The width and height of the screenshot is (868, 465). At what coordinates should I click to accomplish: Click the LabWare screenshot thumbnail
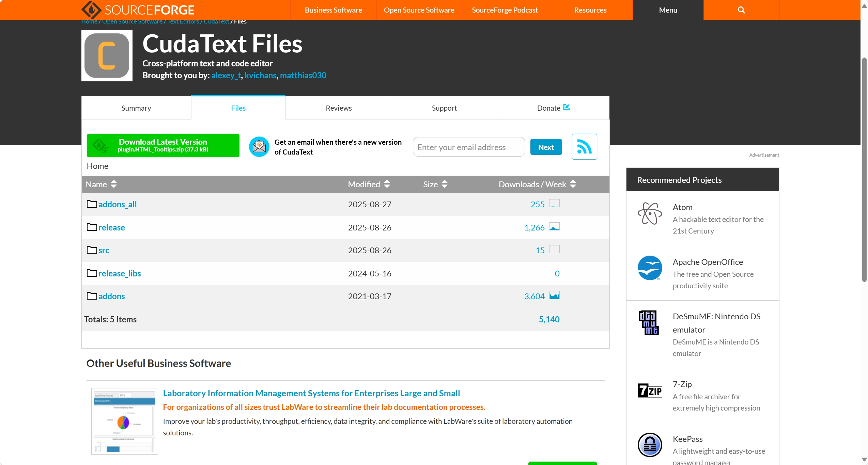point(124,421)
